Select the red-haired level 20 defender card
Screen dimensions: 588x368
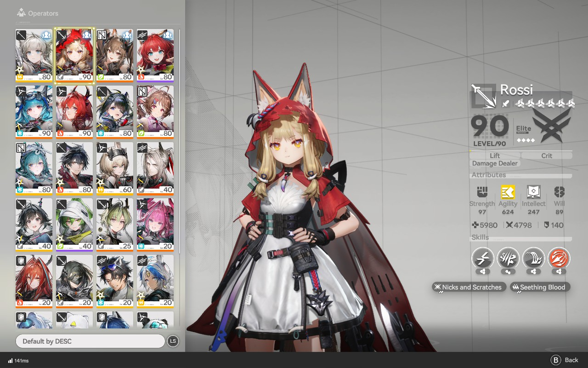[x=34, y=282]
